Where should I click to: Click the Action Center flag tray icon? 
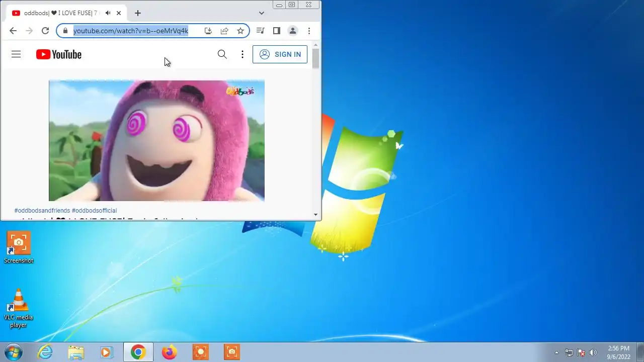[x=581, y=352]
